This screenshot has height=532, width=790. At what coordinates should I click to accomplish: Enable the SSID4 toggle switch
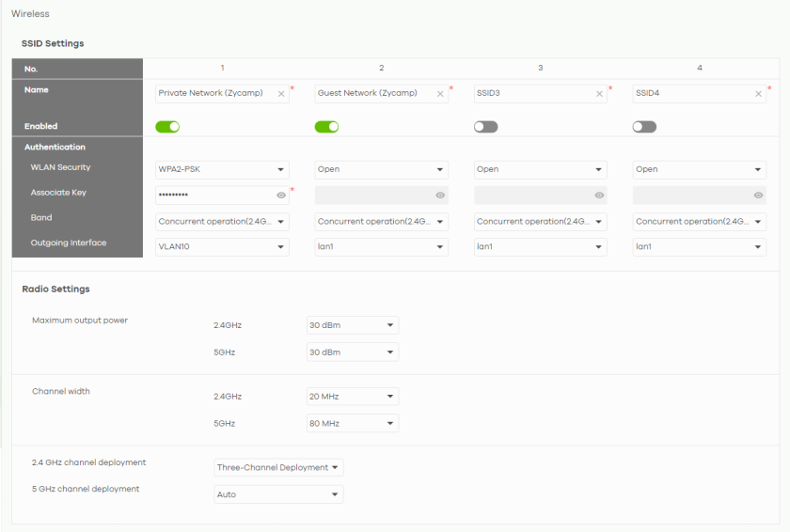(644, 127)
